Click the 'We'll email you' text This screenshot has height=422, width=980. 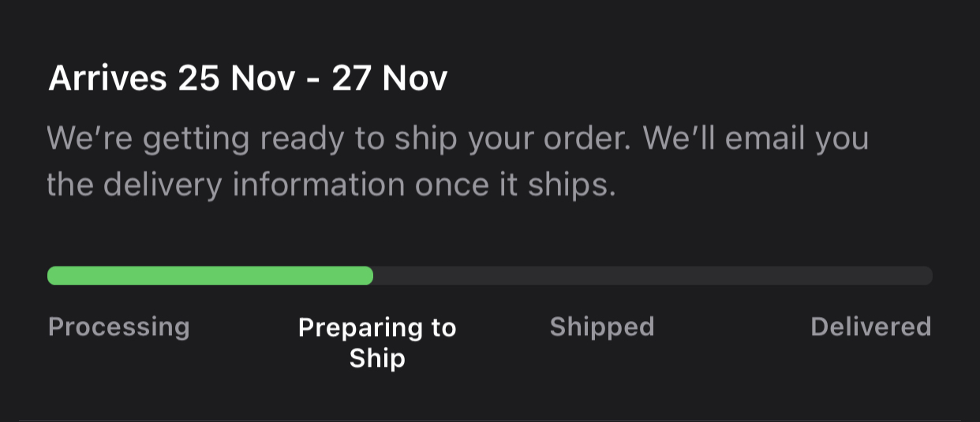pos(755,140)
